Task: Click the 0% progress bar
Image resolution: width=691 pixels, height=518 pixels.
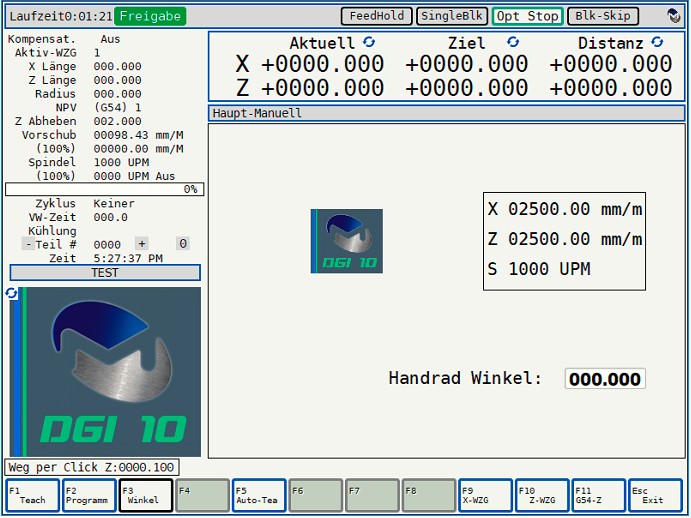Action: tap(104, 189)
